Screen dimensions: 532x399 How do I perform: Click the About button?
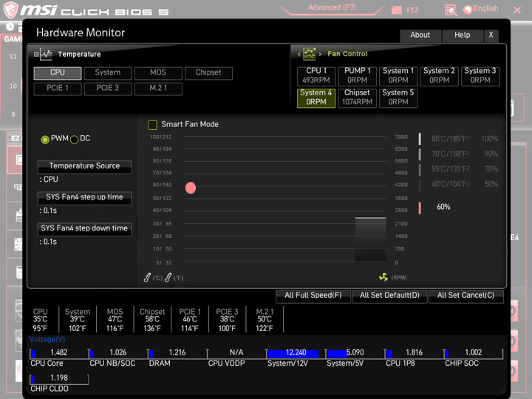tap(420, 35)
